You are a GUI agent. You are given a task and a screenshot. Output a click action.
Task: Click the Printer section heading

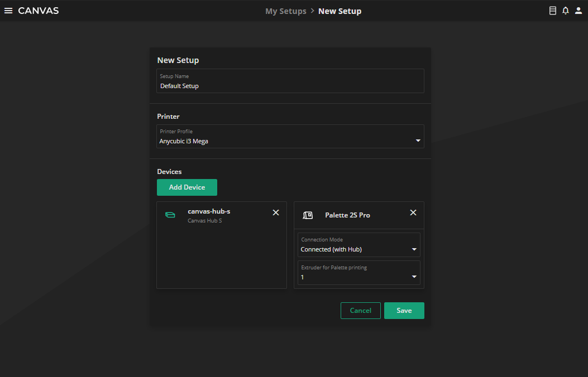coord(168,117)
